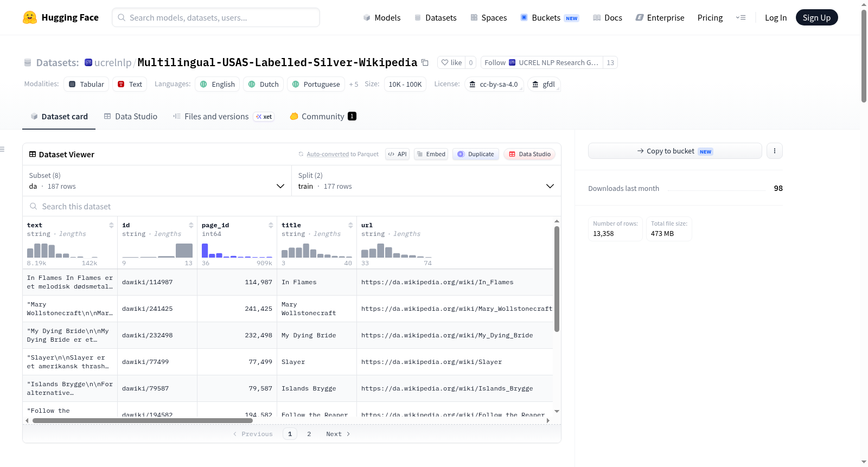Focus the main search models field
The height and width of the screenshot is (467, 868).
pos(216,17)
